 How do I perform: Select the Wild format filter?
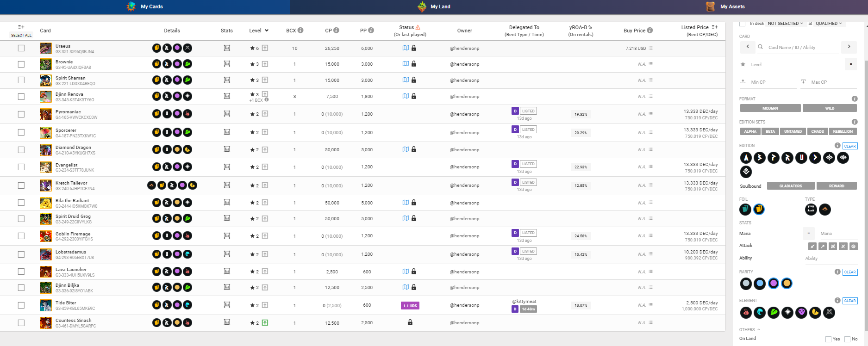tap(830, 108)
